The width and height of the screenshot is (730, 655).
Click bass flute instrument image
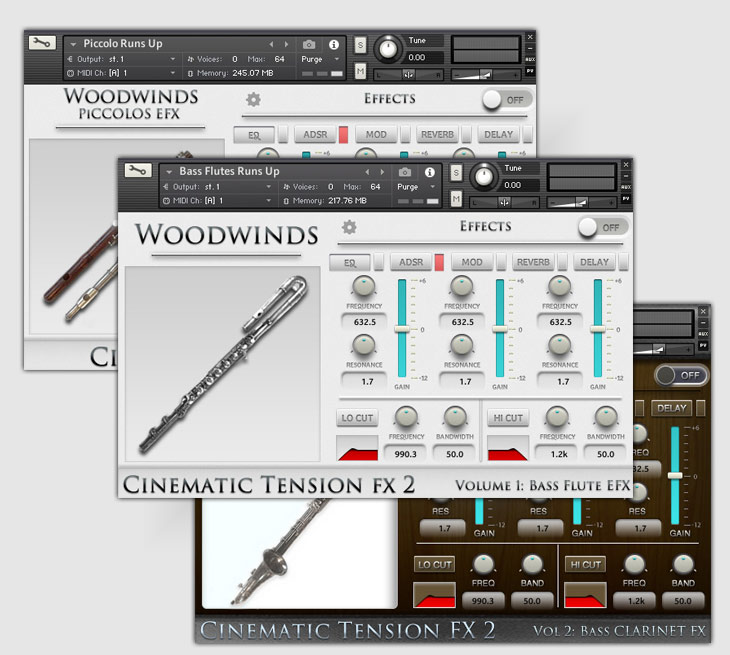click(x=223, y=364)
